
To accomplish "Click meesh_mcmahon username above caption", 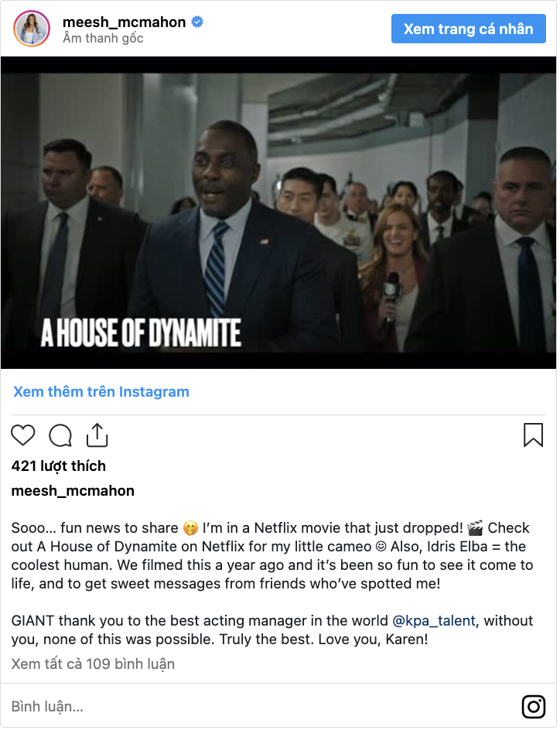I will pos(73,491).
